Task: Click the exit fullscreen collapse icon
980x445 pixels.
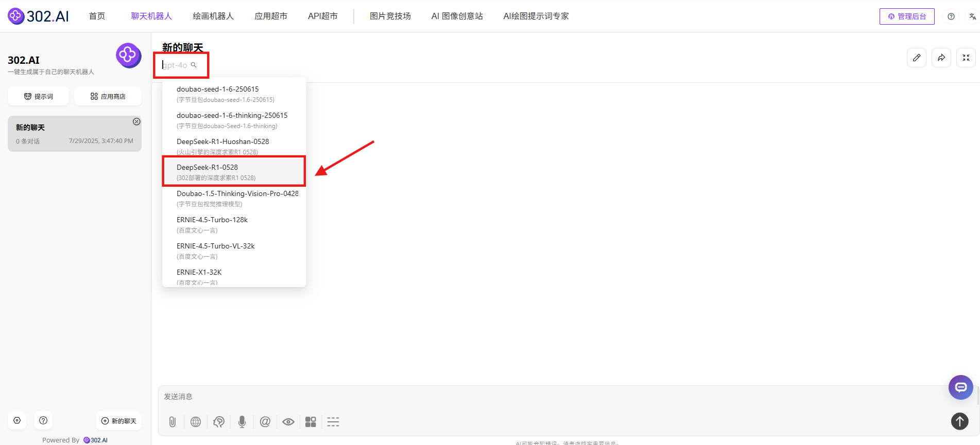Action: coord(966,58)
